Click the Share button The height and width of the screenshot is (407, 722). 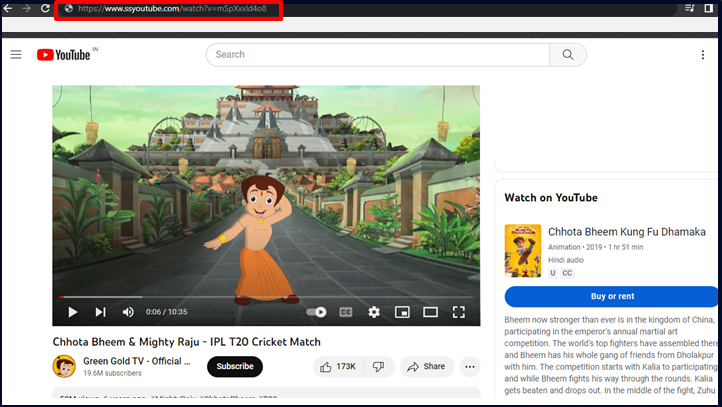point(427,366)
